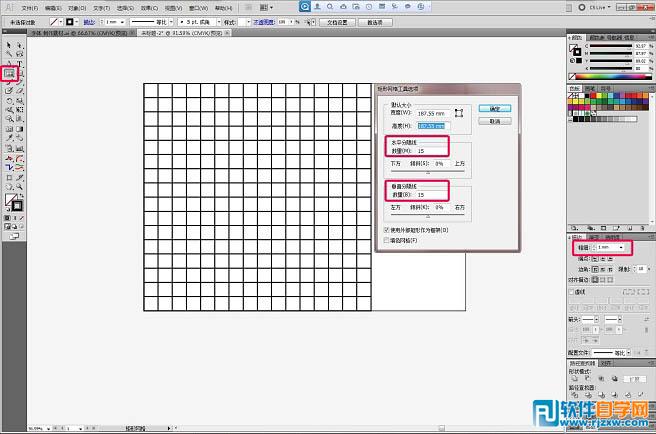Select the Type tool (T)
656x434 pixels.
coord(19,63)
